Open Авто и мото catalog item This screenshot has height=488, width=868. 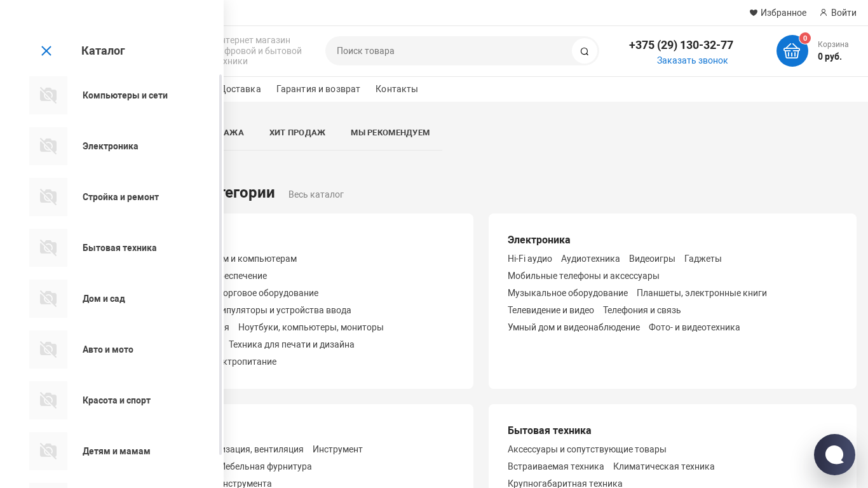[x=108, y=349]
